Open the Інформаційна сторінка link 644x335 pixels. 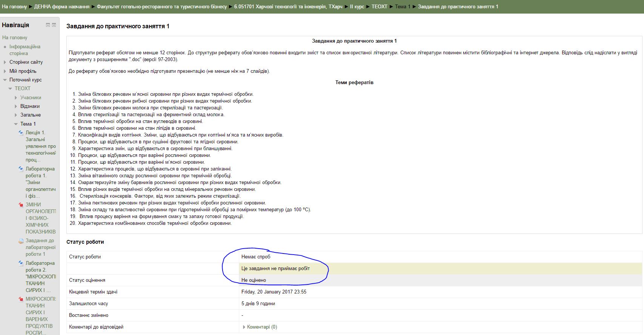(25, 50)
